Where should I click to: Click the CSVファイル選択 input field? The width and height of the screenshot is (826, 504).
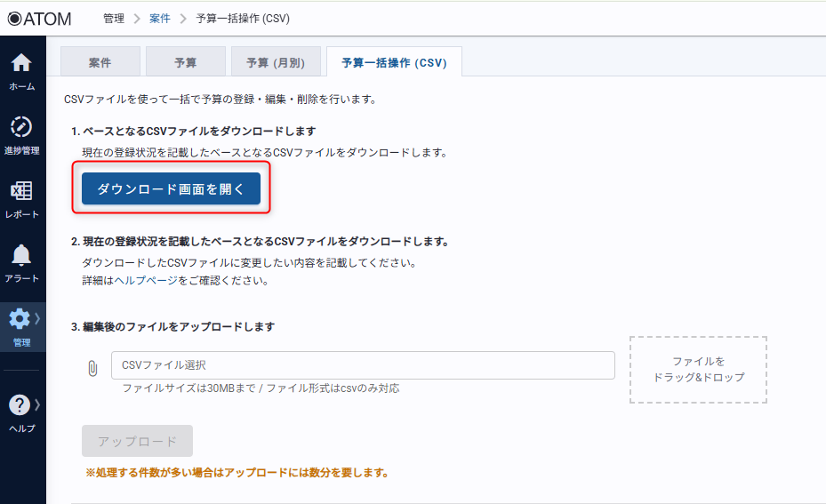[363, 365]
